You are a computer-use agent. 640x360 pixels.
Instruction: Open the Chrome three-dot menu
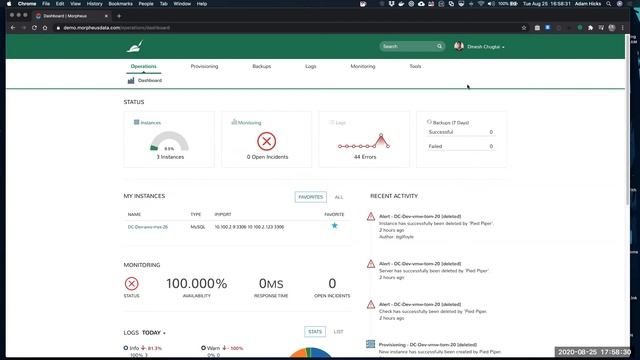coord(622,28)
